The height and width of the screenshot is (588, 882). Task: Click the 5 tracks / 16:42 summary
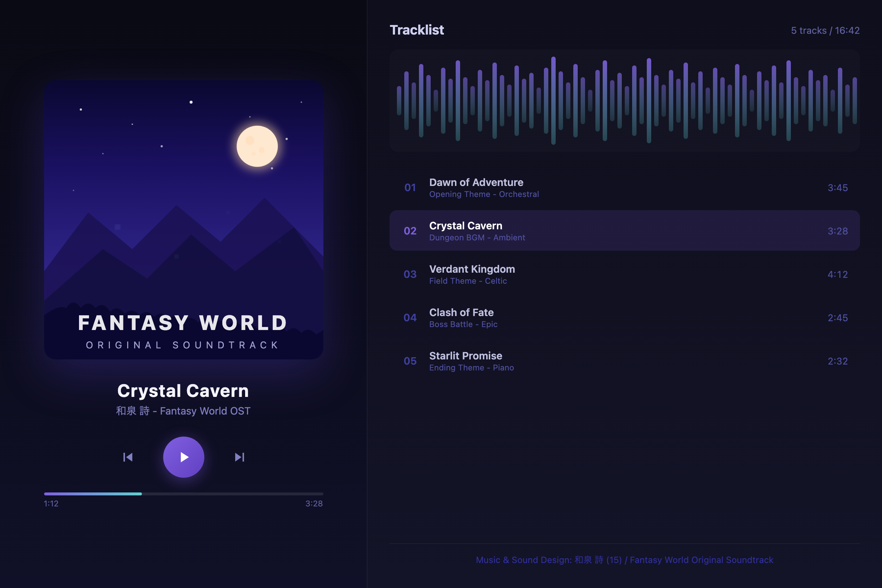(x=825, y=31)
